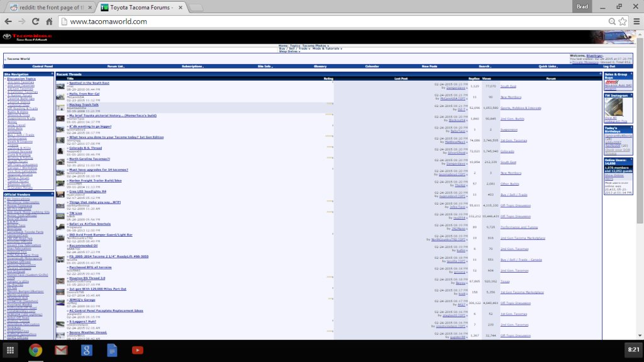The height and width of the screenshot is (362, 644).
Task: Open the Forum List dropdown
Action: pos(116,66)
